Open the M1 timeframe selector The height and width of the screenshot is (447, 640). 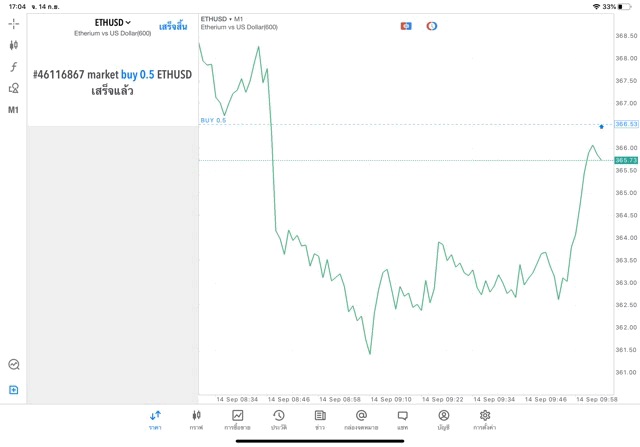13,110
